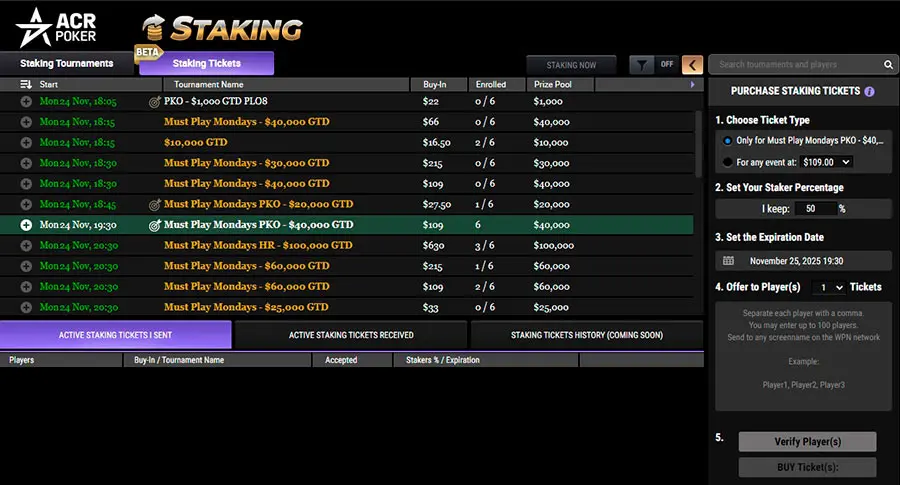Viewport: 900px width, 485px height.
Task: Click the $100,000 prize pool cell
Action: pyautogui.click(x=554, y=246)
